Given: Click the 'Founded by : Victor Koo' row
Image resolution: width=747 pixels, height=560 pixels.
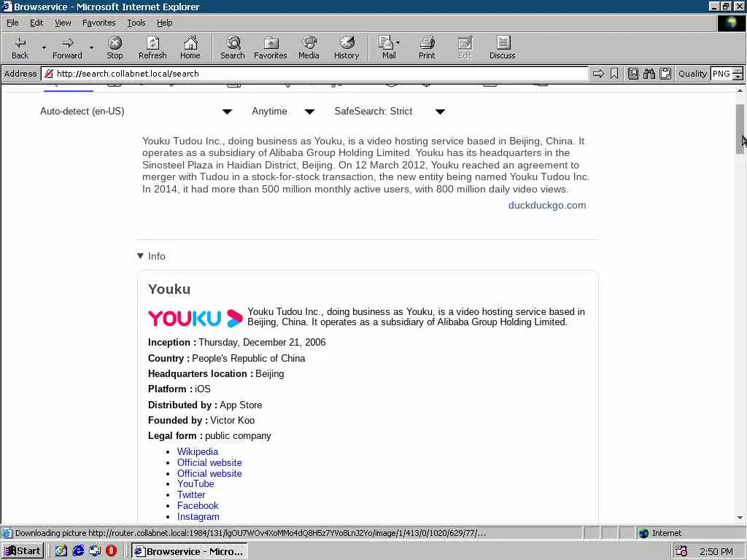Looking at the screenshot, I should [x=201, y=421].
